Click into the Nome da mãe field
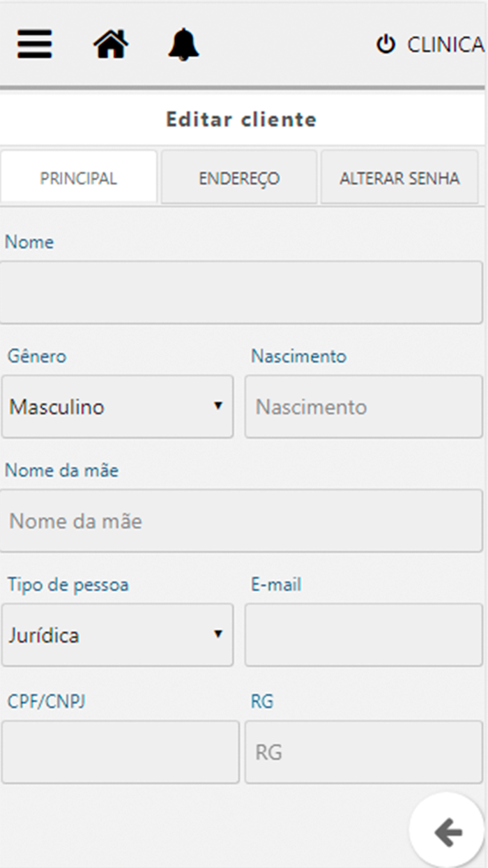The image size is (488, 868). [x=241, y=521]
